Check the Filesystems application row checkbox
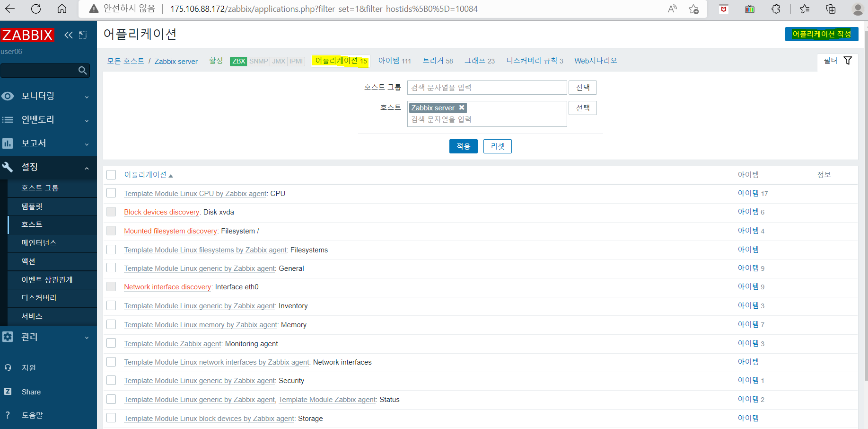The width and height of the screenshot is (868, 429). (111, 250)
